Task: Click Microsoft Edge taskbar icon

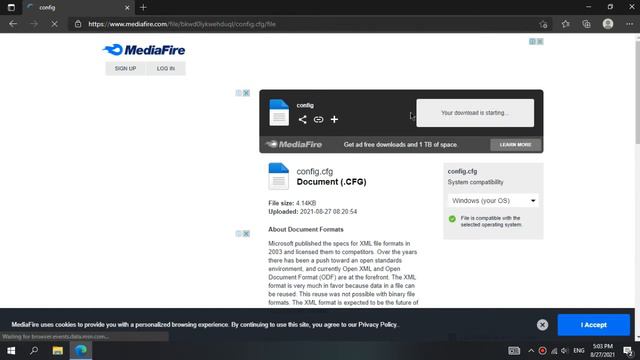Action: click(x=81, y=351)
